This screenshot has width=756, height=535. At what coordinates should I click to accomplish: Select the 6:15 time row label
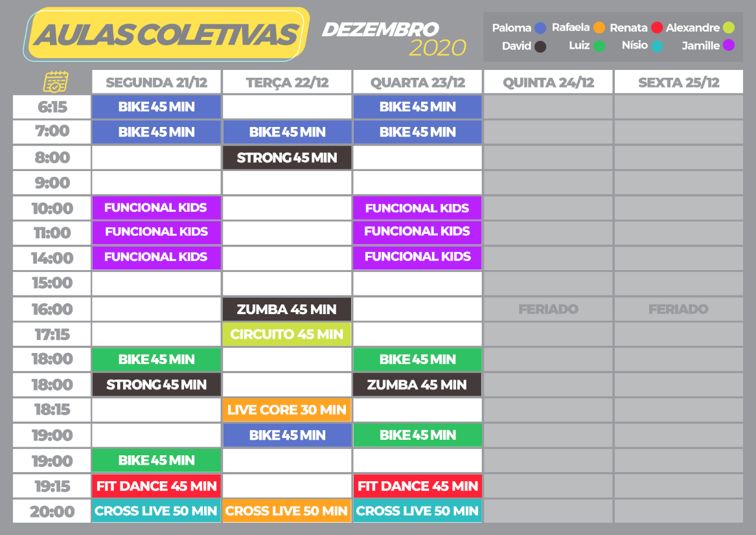(x=52, y=106)
